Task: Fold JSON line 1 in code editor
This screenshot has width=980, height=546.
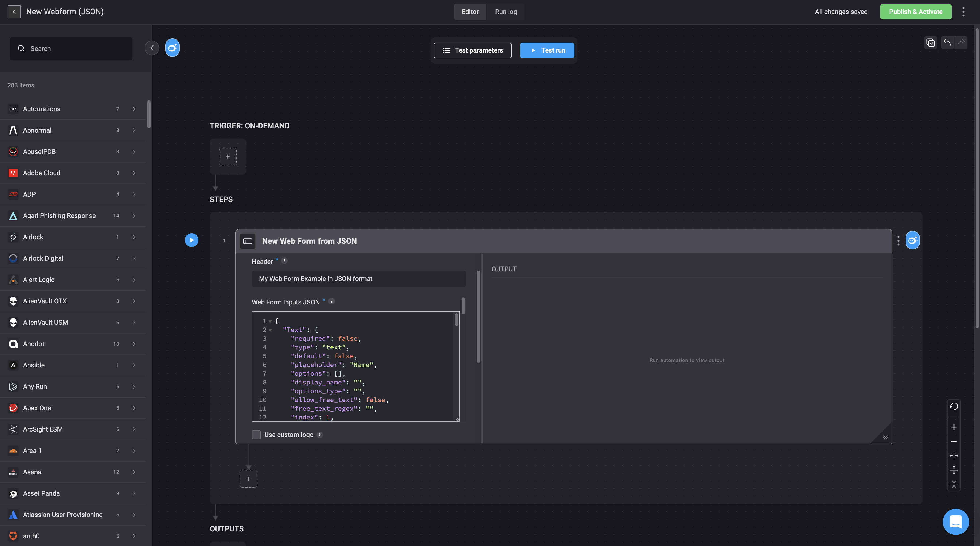Action: (x=270, y=321)
